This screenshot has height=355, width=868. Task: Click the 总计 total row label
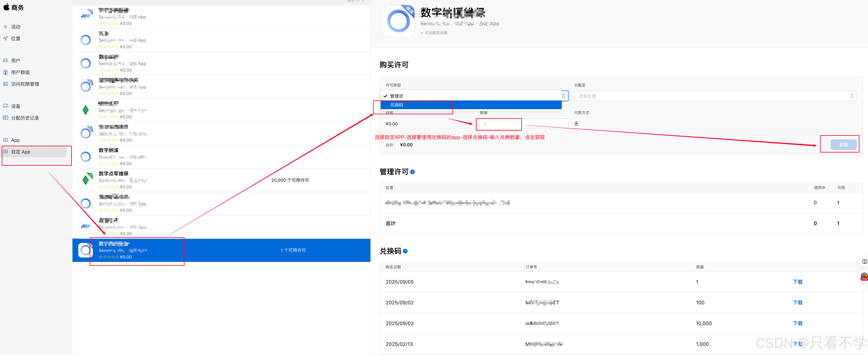coord(390,223)
